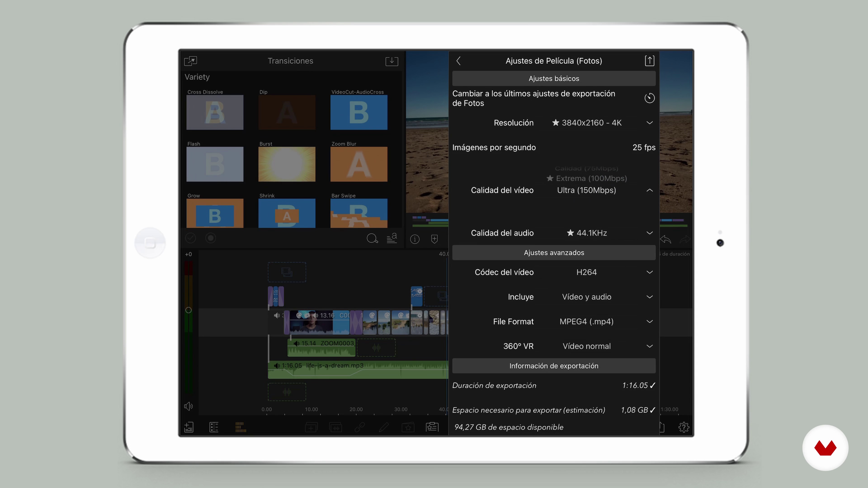Select the Burst transition thumbnail
This screenshot has height=488, width=868.
[287, 164]
